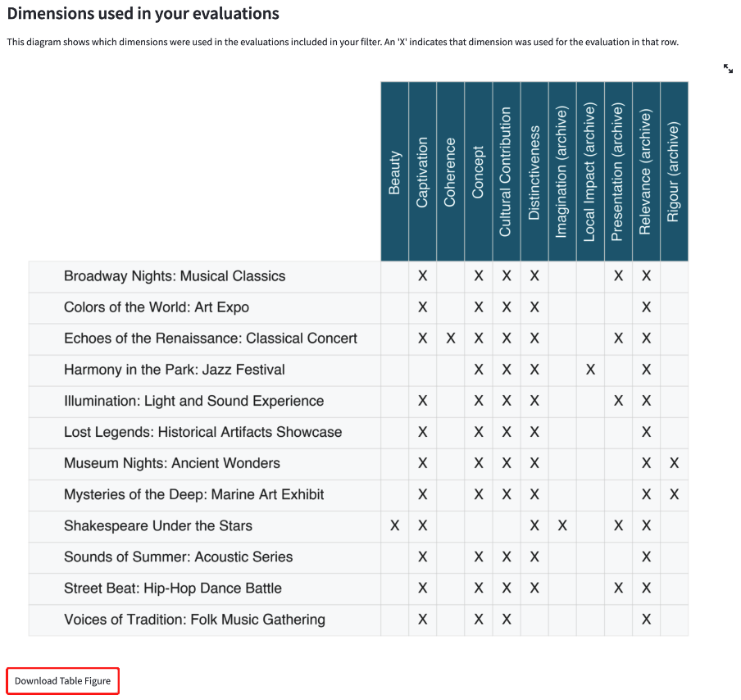This screenshot has height=700, width=741.
Task: Click the fullscreen expand arrows icon
Action: (x=729, y=69)
